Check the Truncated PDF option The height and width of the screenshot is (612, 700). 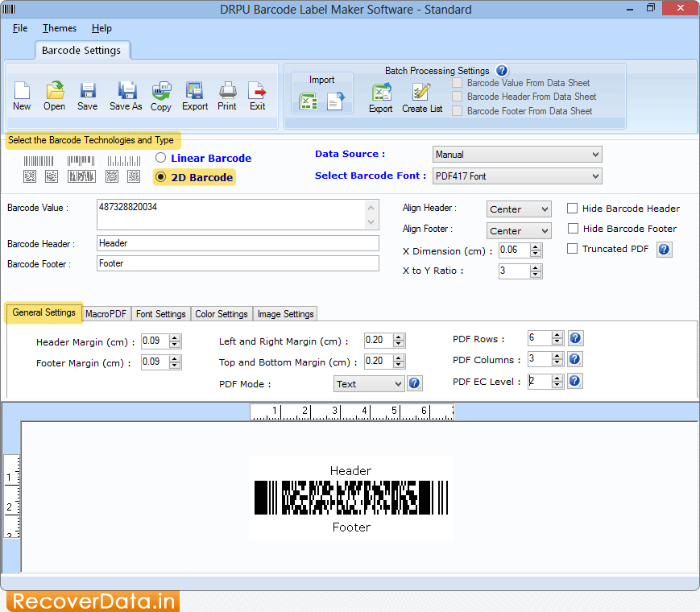click(x=573, y=248)
